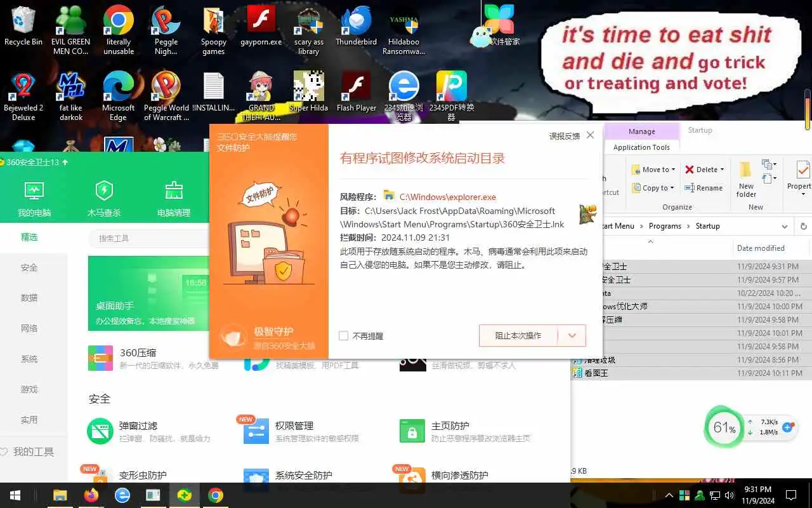812x508 pixels.
Task: Select 精选 category in 360 sidebar
Action: pyautogui.click(x=29, y=237)
